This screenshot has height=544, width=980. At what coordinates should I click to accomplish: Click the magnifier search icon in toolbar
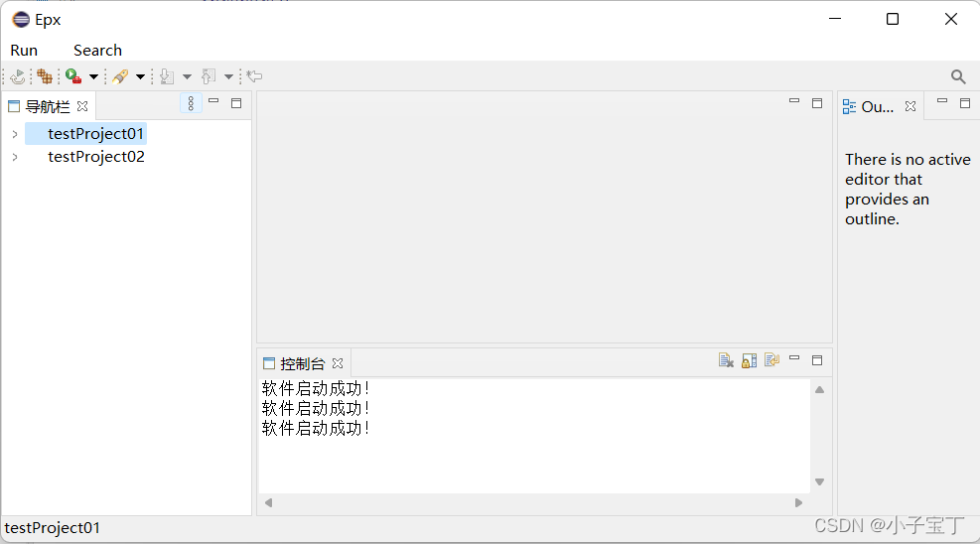click(x=958, y=76)
